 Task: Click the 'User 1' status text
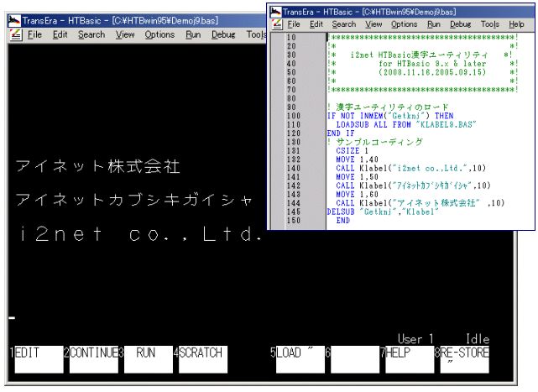click(x=415, y=339)
